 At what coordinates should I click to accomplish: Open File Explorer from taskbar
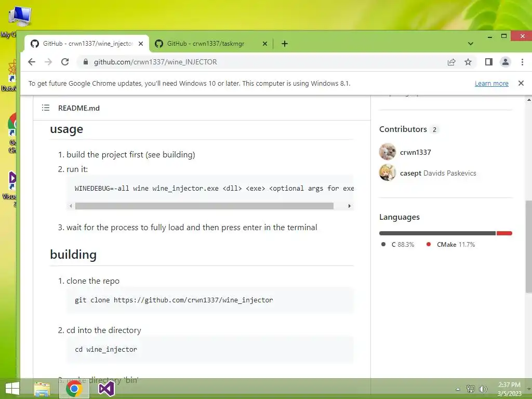[42, 389]
